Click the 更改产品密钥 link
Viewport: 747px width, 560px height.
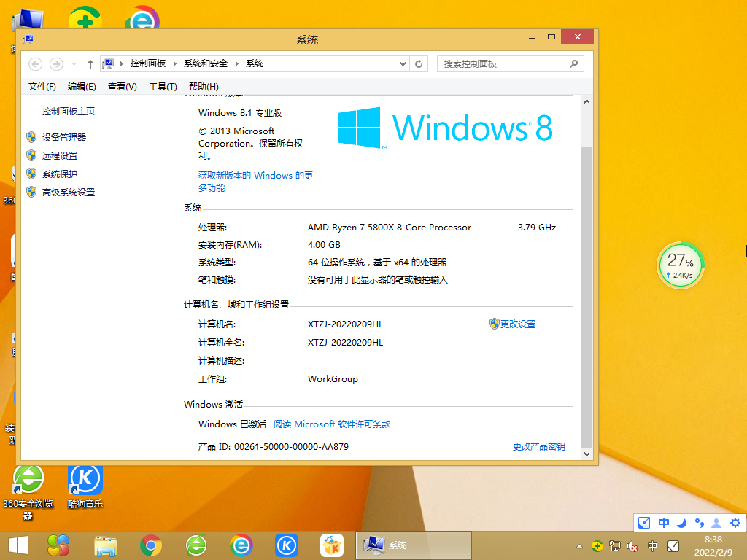point(538,446)
